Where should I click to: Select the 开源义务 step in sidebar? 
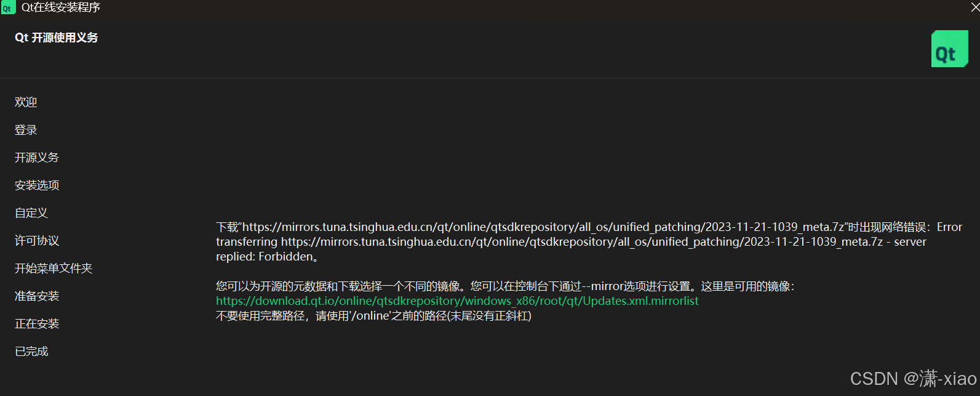pos(37,158)
